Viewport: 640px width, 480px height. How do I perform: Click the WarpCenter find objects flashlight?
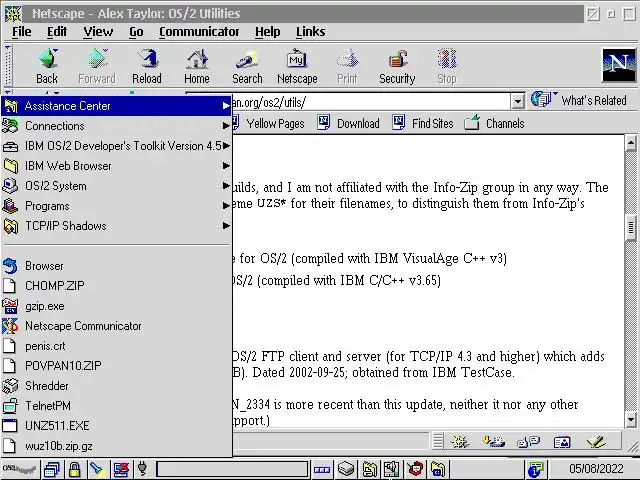97,469
